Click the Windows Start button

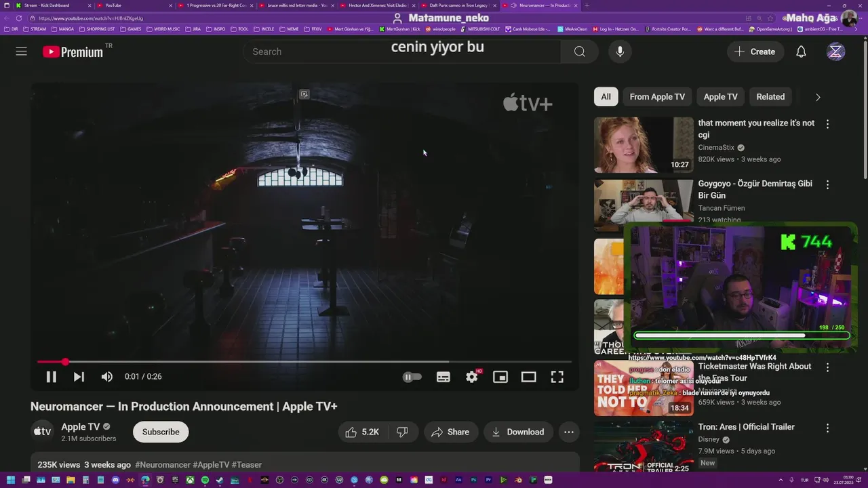pos(11,480)
